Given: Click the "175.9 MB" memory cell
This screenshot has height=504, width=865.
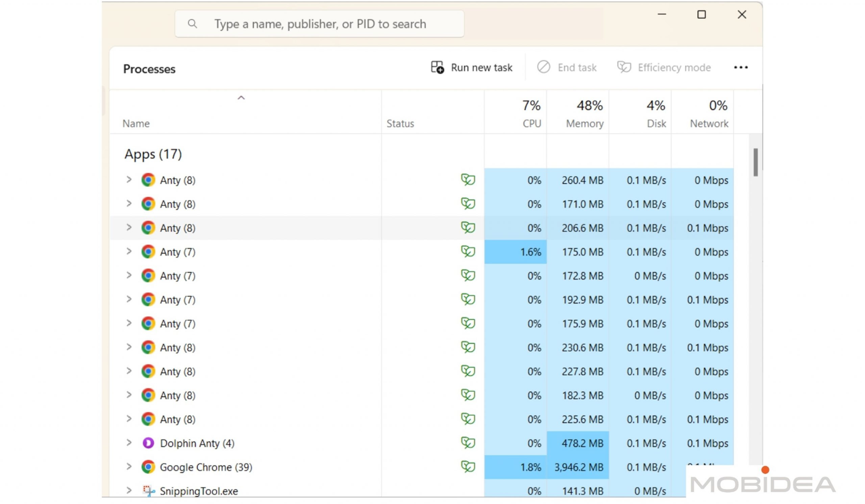Looking at the screenshot, I should coord(578,324).
